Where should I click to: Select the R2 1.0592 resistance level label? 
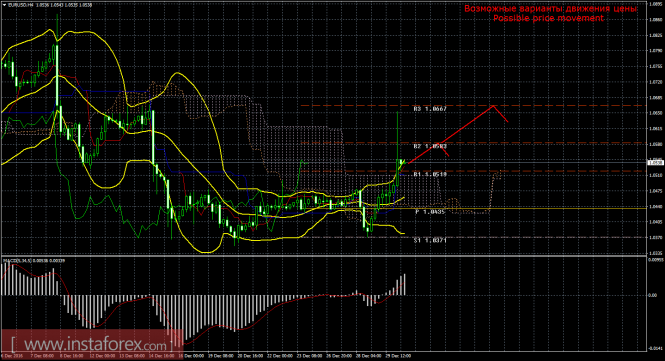(430, 146)
